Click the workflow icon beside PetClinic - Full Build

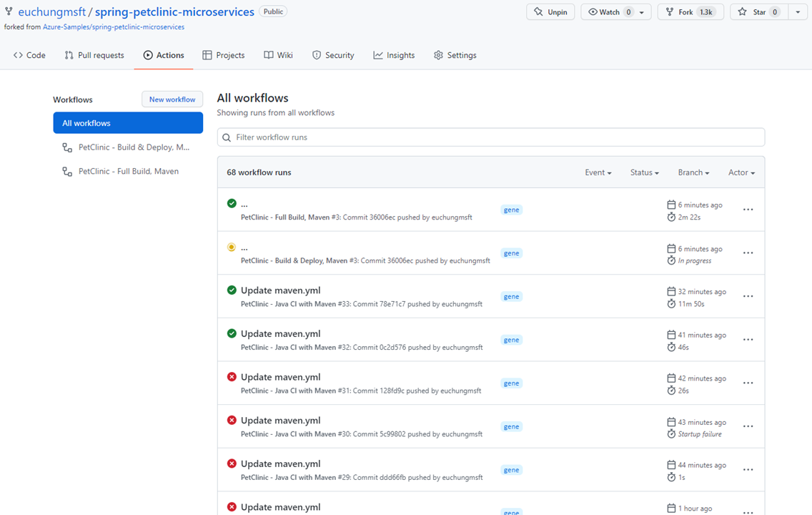pos(67,172)
